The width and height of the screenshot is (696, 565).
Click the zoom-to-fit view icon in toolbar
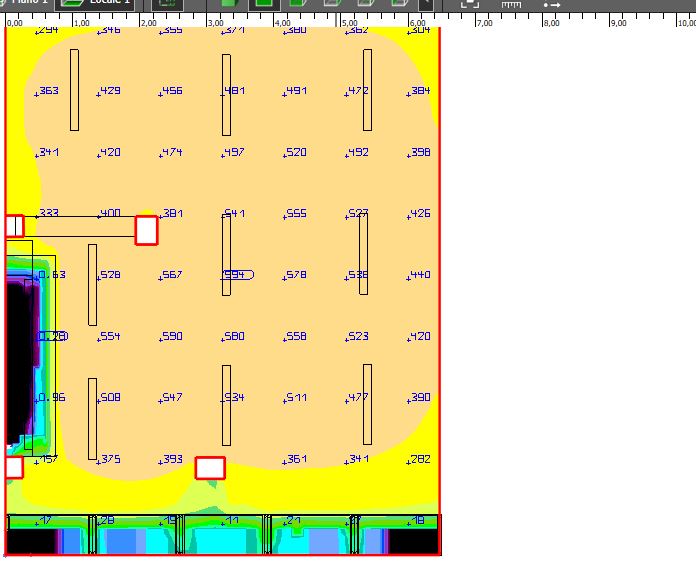click(470, 4)
